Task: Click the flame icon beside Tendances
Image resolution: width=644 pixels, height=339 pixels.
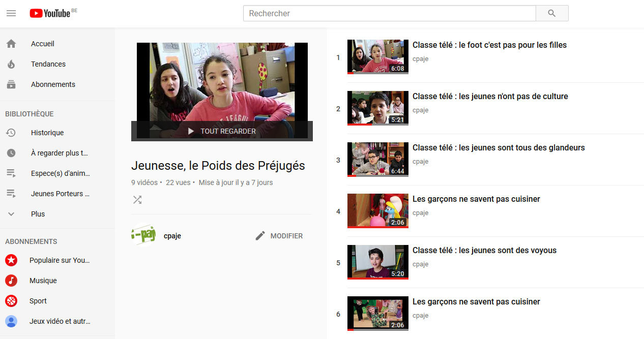Action: pos(11,64)
